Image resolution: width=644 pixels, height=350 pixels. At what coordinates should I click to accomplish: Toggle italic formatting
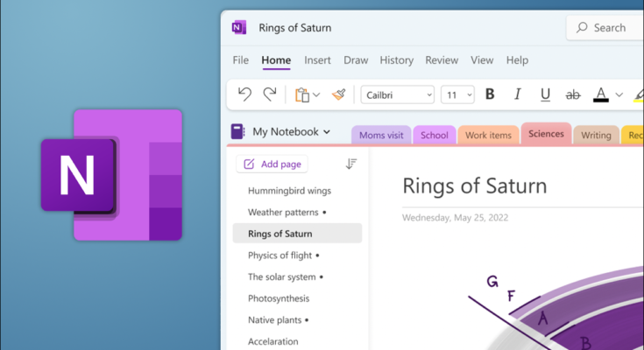pos(518,94)
